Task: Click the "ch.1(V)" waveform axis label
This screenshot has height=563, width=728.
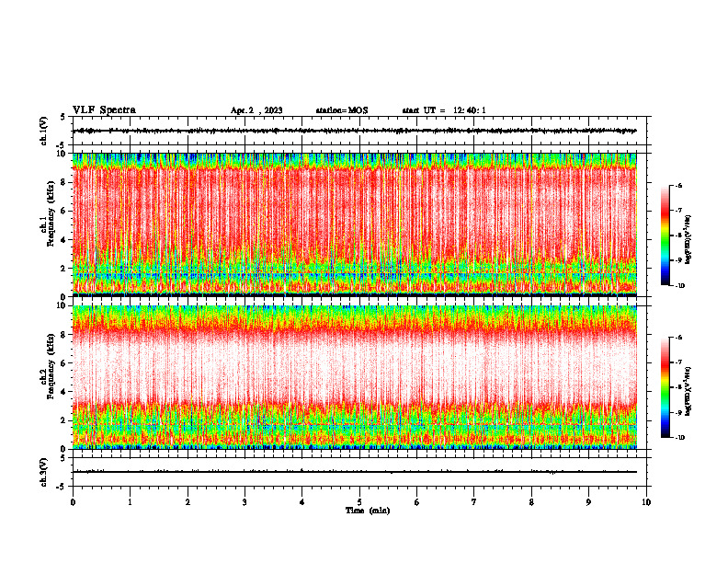Action: (x=44, y=131)
